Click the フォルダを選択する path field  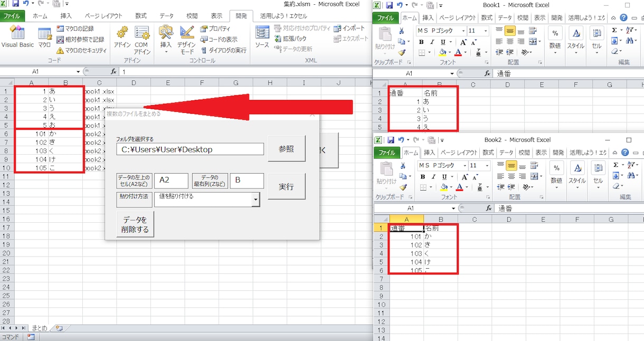coord(190,149)
